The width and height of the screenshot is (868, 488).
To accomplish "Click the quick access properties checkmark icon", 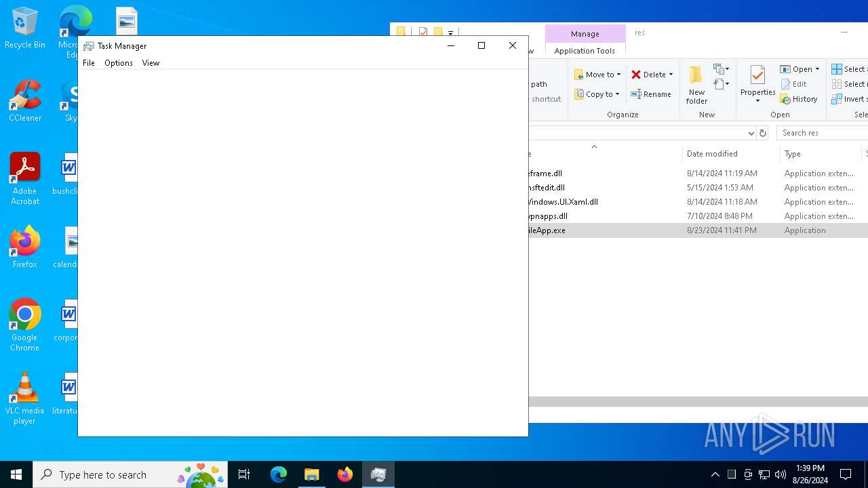I will pyautogui.click(x=423, y=32).
